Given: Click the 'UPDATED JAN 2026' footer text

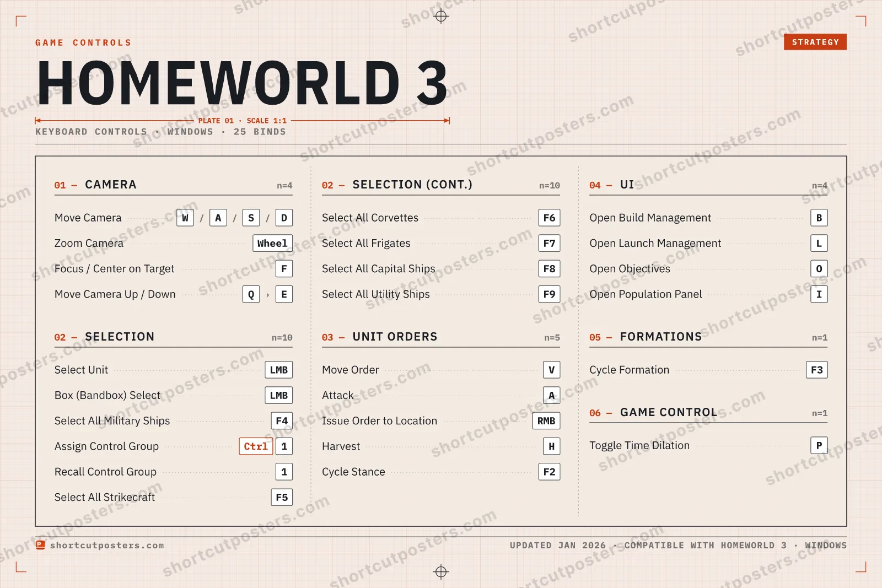Looking at the screenshot, I should [x=557, y=546].
